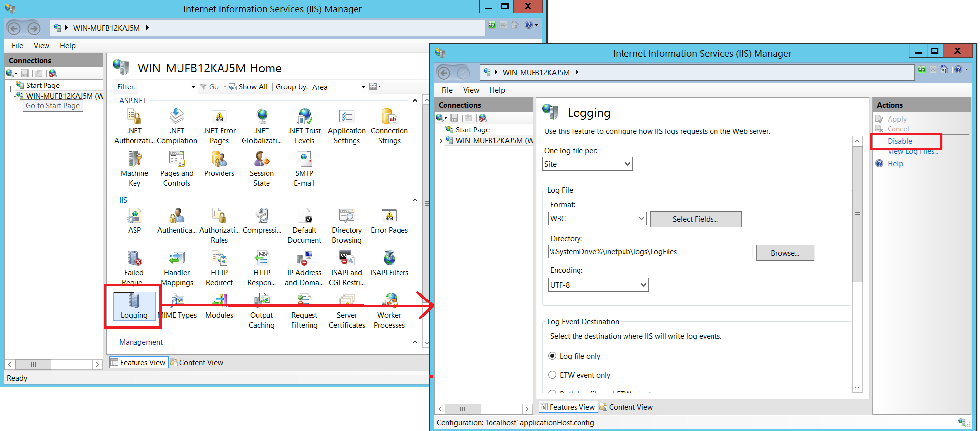Open Output Caching feature
This screenshot has width=980, height=431.
click(x=262, y=311)
